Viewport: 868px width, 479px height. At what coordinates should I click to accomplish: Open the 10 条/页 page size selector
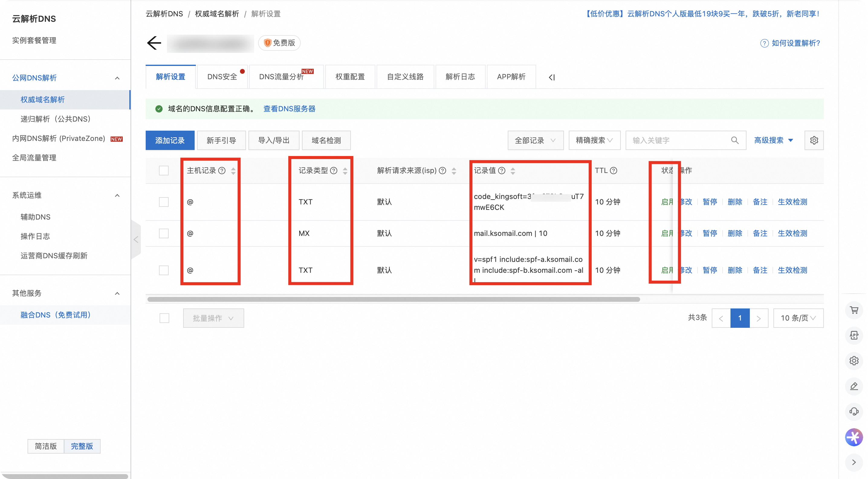coord(798,318)
